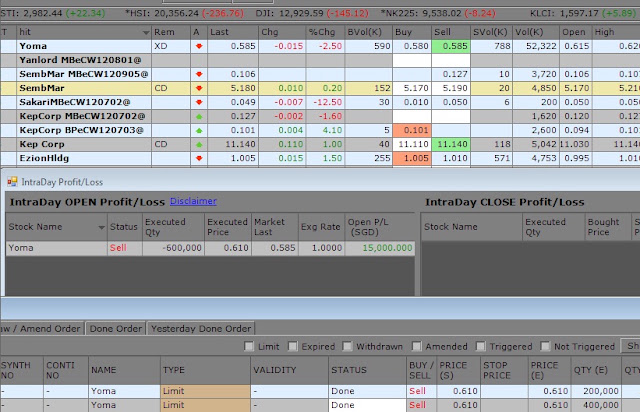
Task: Click the red down arrow for SembMar
Action: click(199, 88)
